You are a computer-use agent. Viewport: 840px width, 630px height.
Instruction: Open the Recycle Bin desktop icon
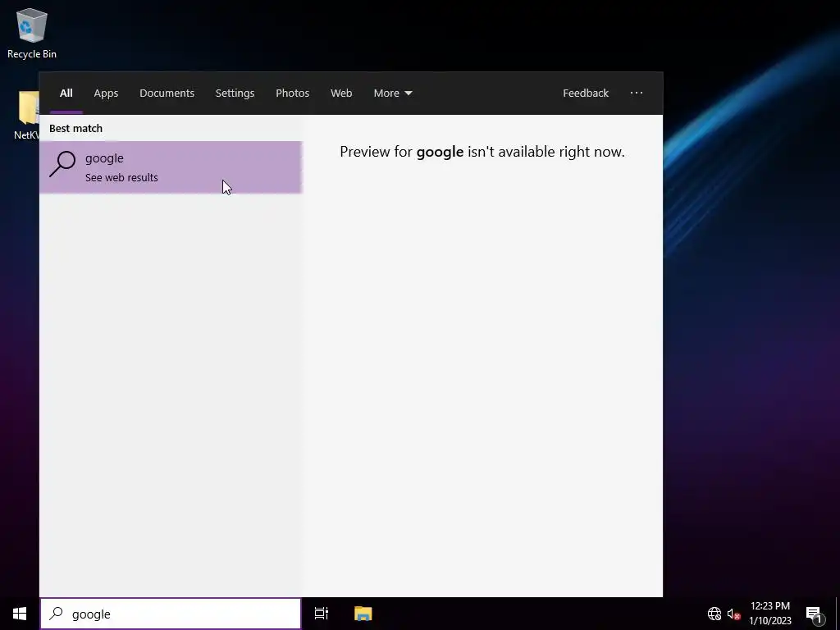pyautogui.click(x=32, y=33)
